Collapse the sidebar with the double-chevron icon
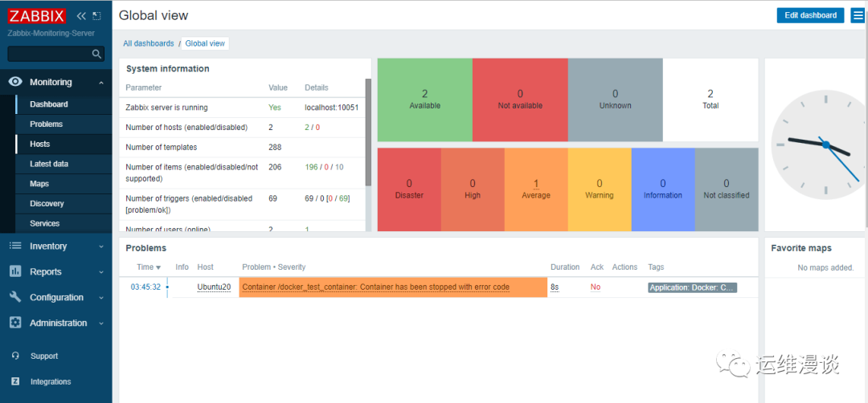Image resolution: width=868 pixels, height=403 pixels. tap(81, 16)
